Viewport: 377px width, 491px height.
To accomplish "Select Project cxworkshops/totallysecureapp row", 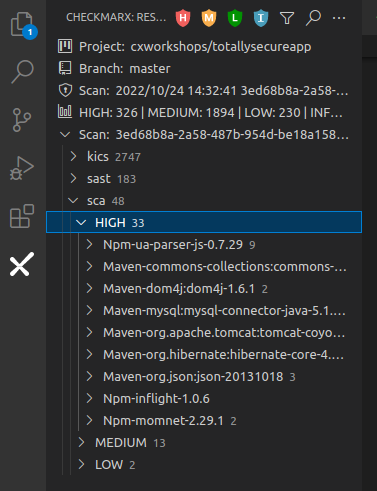I will 204,46.
